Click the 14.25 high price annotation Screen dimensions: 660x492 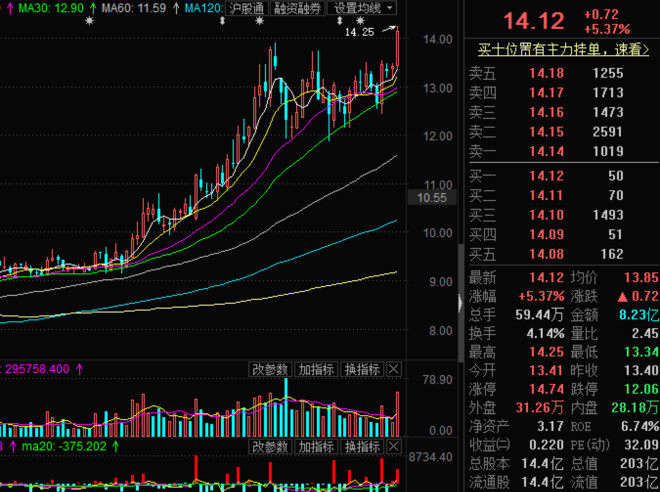tap(359, 32)
